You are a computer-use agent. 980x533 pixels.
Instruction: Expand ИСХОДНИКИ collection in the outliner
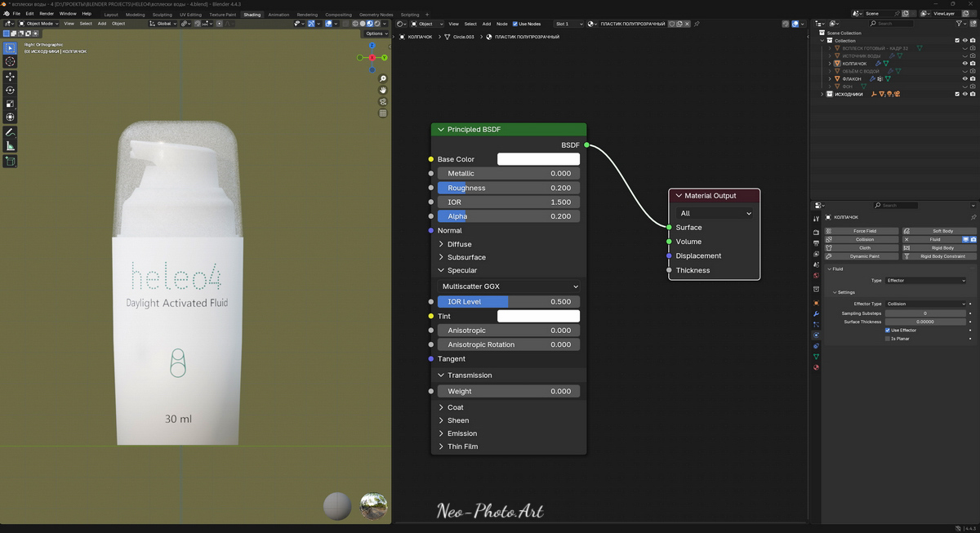(822, 94)
